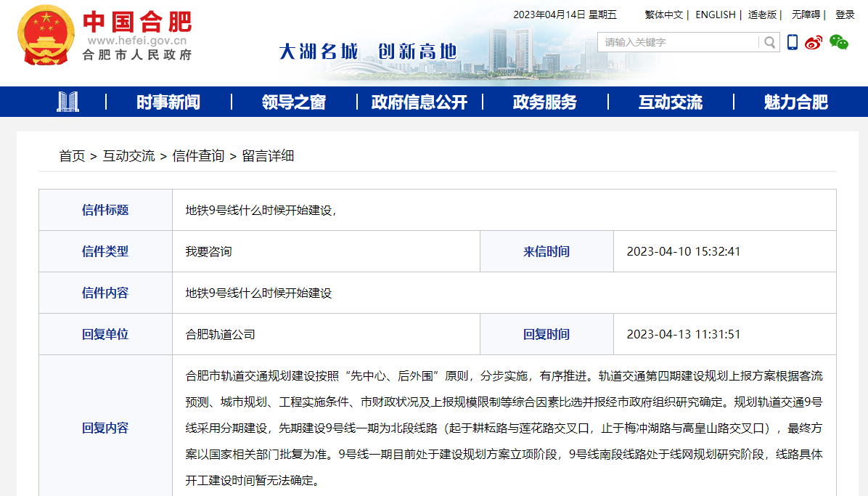Select 政府信息公开 in navigation bar
868x496 pixels.
click(x=419, y=102)
